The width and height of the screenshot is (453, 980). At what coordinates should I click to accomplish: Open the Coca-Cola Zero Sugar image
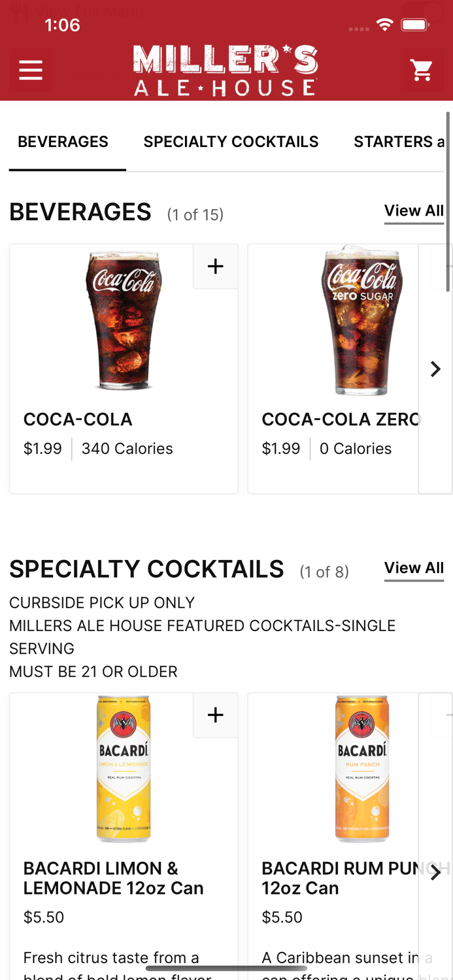pyautogui.click(x=361, y=320)
